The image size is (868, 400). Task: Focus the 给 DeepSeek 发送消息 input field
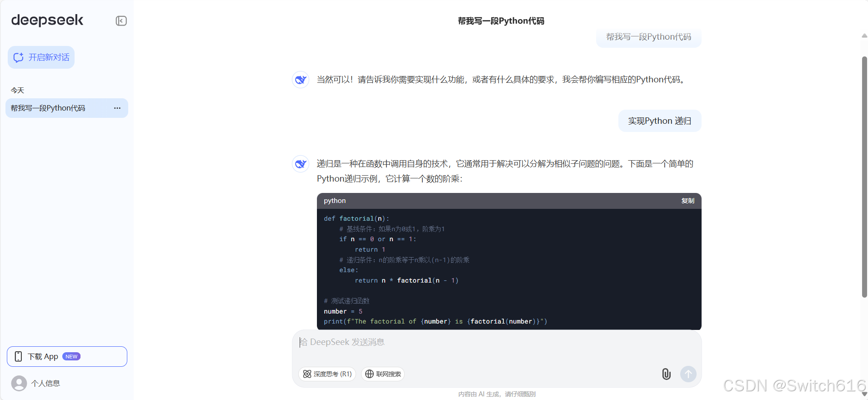[x=497, y=342]
